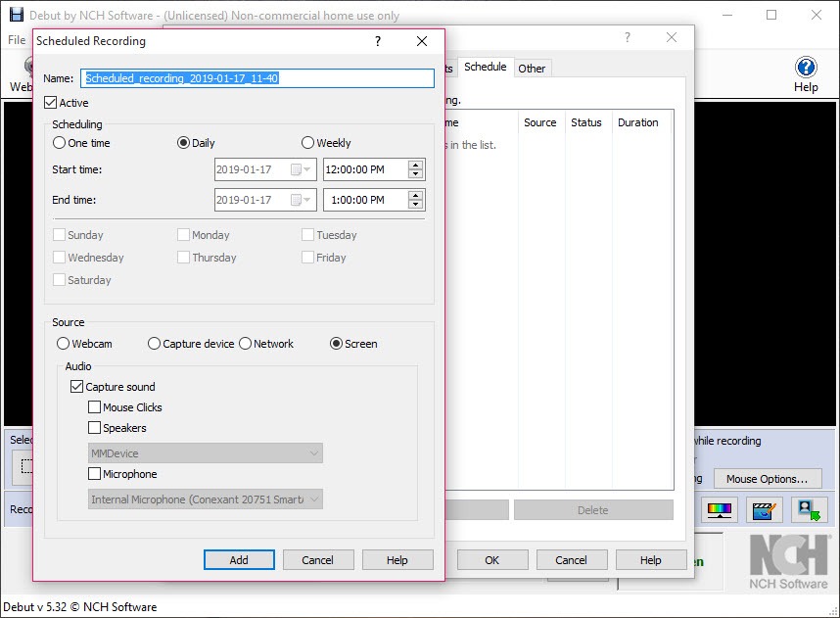Increase the Start time with the up arrow
840x618 pixels.
click(416, 166)
